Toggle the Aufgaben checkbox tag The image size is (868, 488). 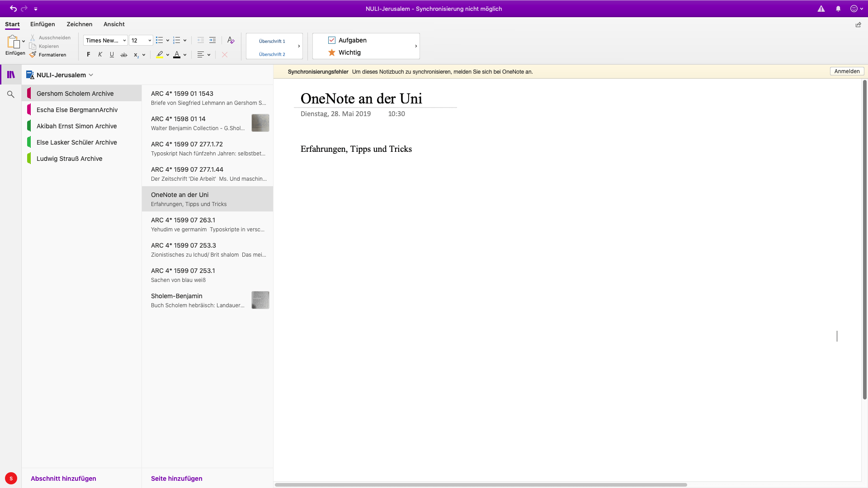tap(332, 40)
